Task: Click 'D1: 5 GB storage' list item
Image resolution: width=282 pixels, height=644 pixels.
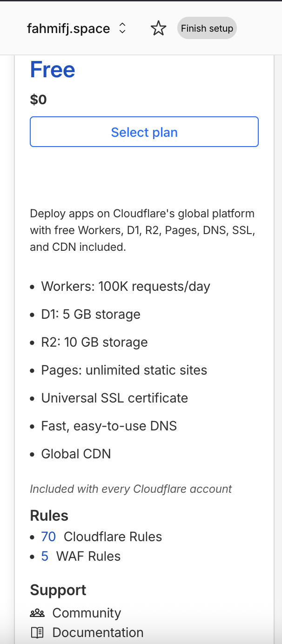Action: tap(91, 314)
